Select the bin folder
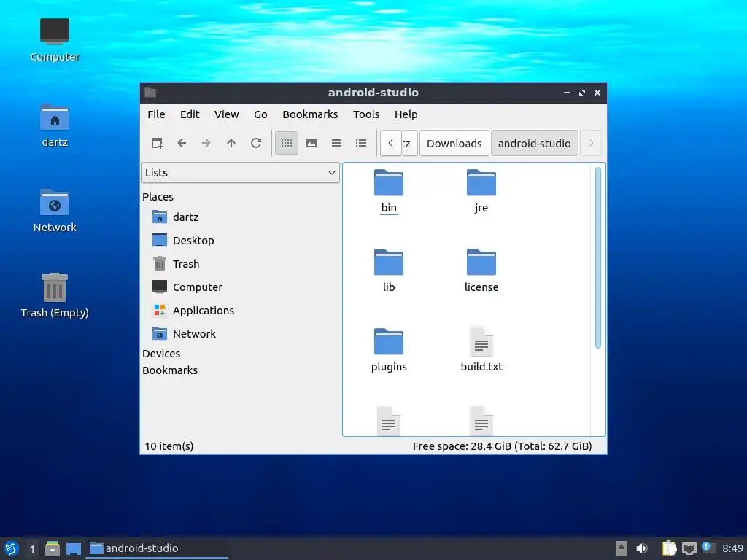The width and height of the screenshot is (747, 560). click(389, 192)
